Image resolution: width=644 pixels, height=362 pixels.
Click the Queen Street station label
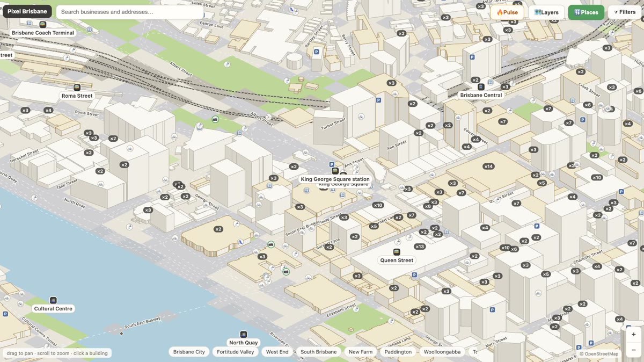(x=397, y=260)
